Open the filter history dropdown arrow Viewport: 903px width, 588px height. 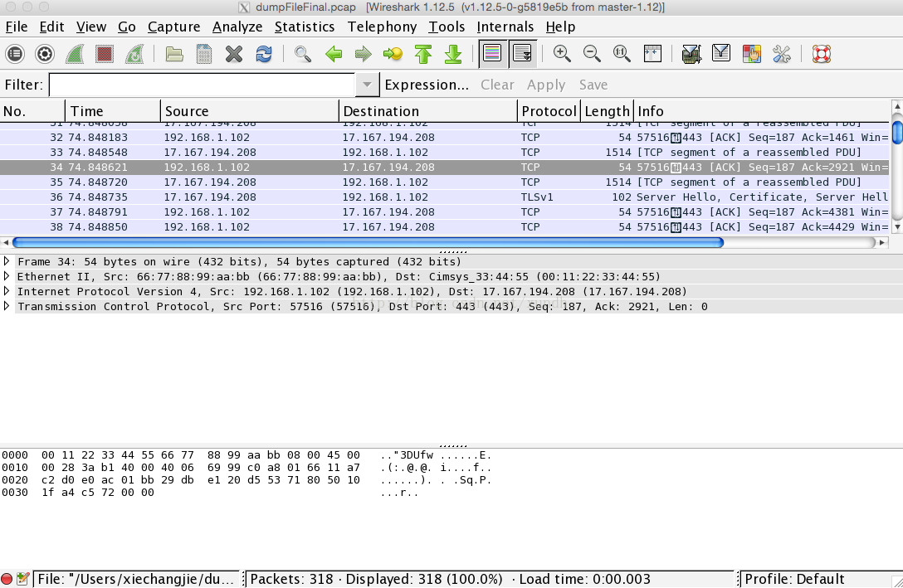pos(367,85)
